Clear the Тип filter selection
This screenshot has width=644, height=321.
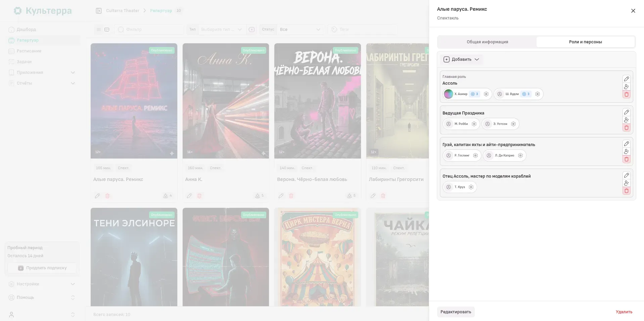click(251, 30)
